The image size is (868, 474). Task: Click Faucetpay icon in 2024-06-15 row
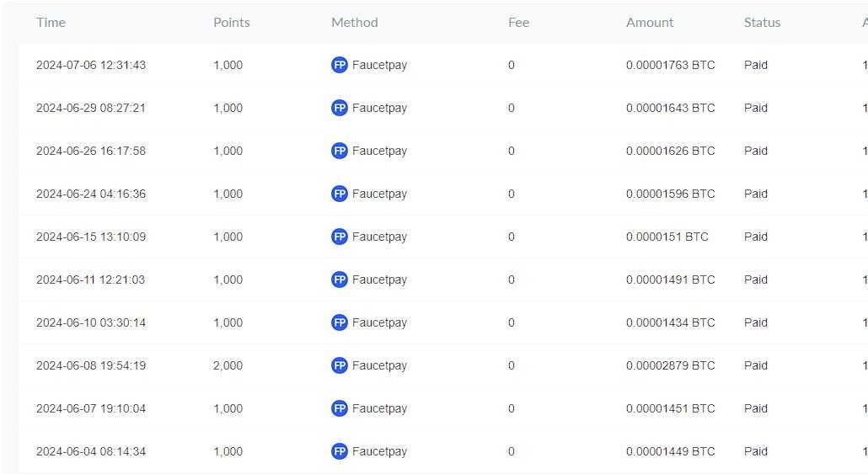pos(340,237)
